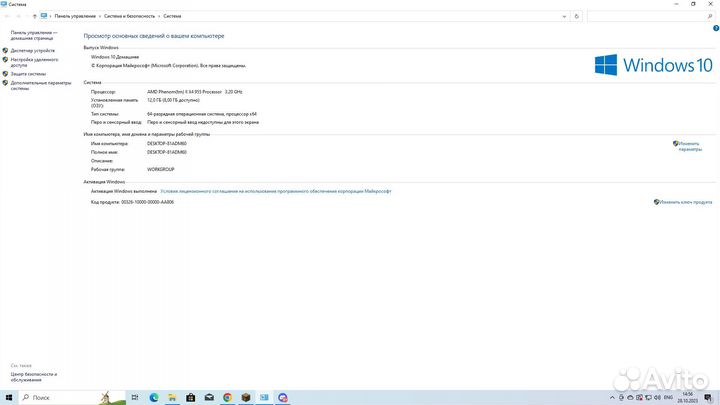This screenshot has width=720, height=405.
Task: Select Система breadcrumb segment
Action: (172, 16)
